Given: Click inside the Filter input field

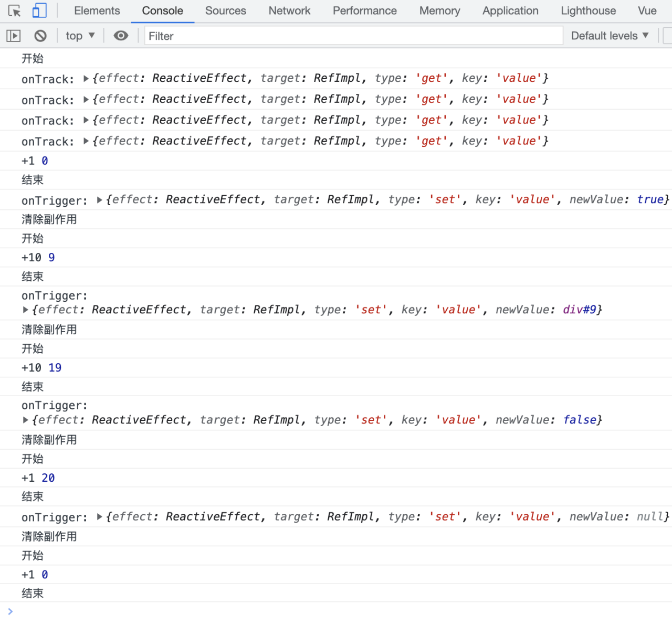Looking at the screenshot, I should pyautogui.click(x=353, y=35).
